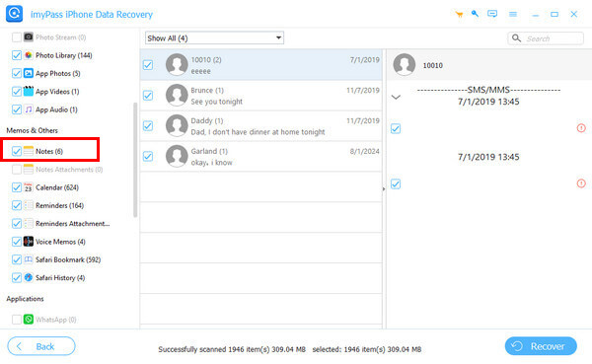Click the Recover button
This screenshot has width=592, height=364.
(x=541, y=346)
